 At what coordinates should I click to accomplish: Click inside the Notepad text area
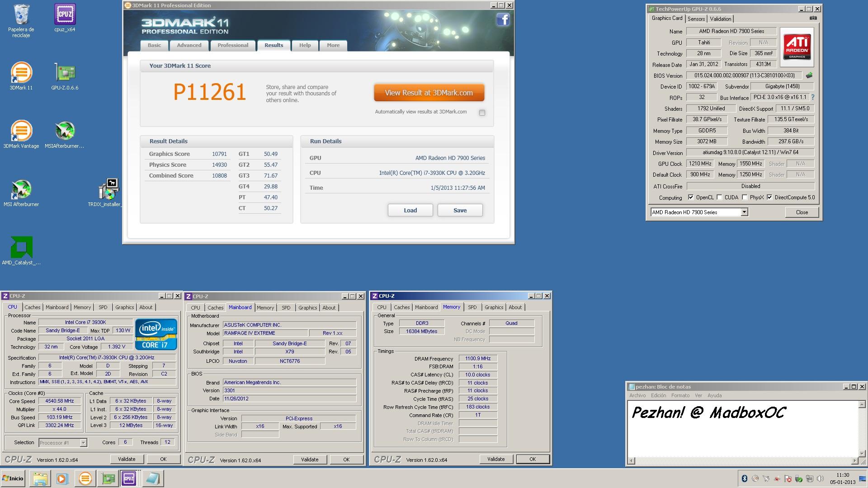coord(743,429)
